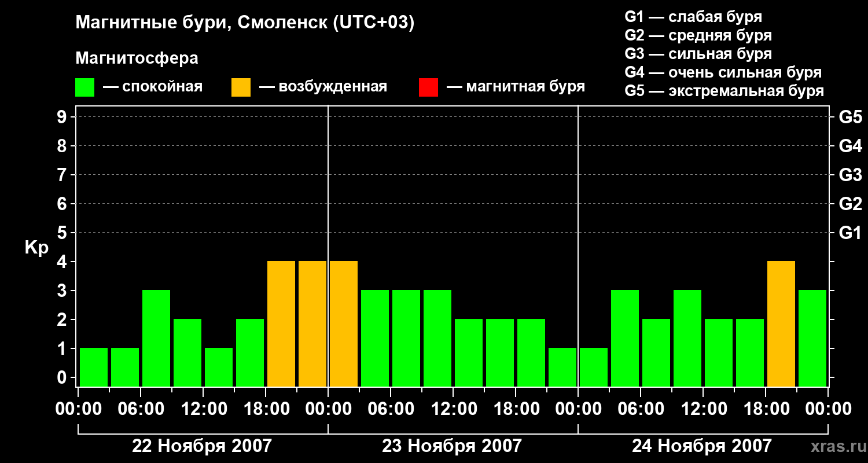Click the 'Kp' axis title
Viewport: 868px width, 463px height.
tap(36, 248)
